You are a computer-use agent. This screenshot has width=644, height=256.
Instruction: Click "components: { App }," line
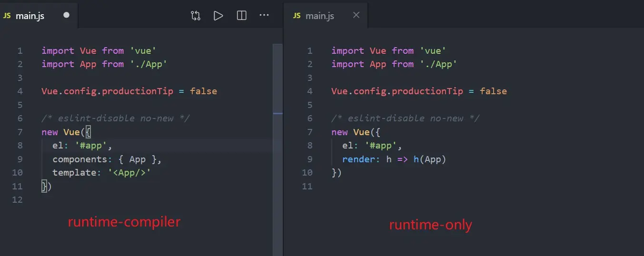(x=107, y=159)
